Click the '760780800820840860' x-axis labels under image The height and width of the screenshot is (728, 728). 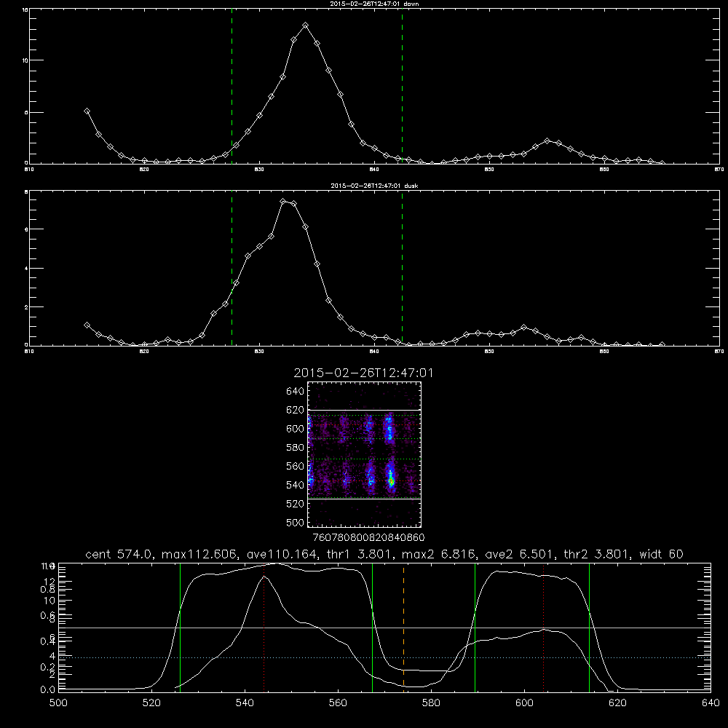tap(368, 537)
